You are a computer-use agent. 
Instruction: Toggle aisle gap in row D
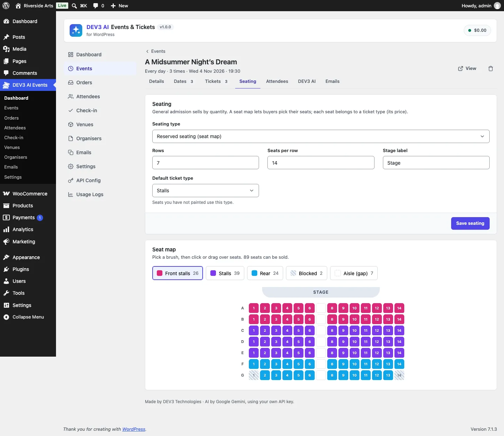[321, 342]
